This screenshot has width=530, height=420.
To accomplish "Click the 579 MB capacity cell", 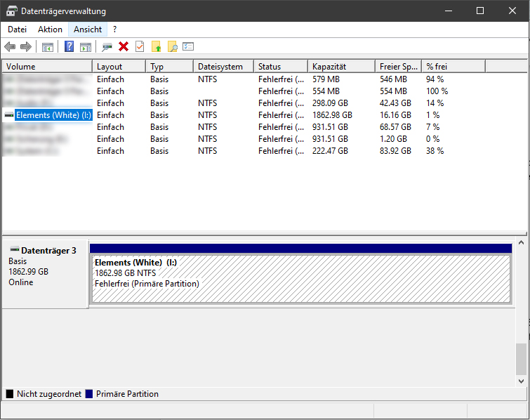I will (x=326, y=79).
